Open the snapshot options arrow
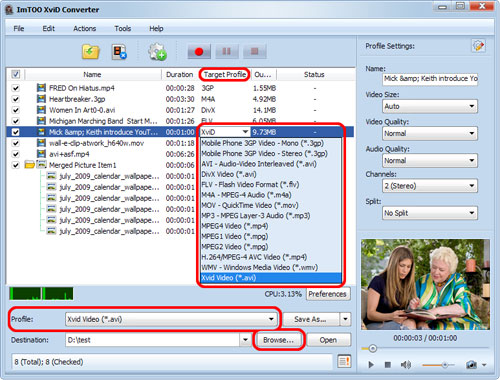Image resolution: width=500 pixels, height=380 pixels. (484, 365)
